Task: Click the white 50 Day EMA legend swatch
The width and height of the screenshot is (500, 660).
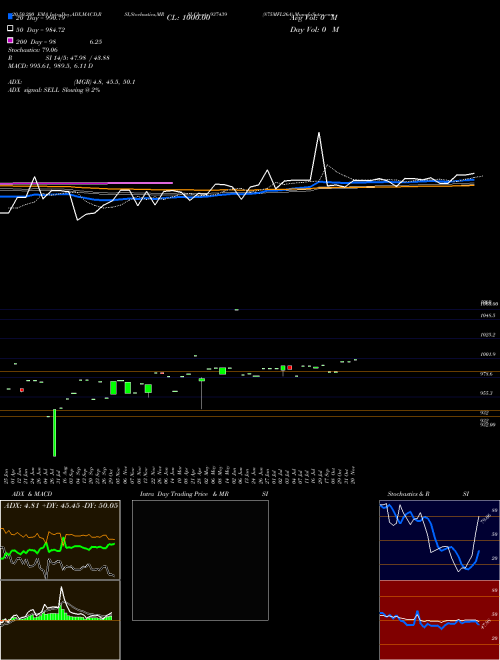Action: 10,29
